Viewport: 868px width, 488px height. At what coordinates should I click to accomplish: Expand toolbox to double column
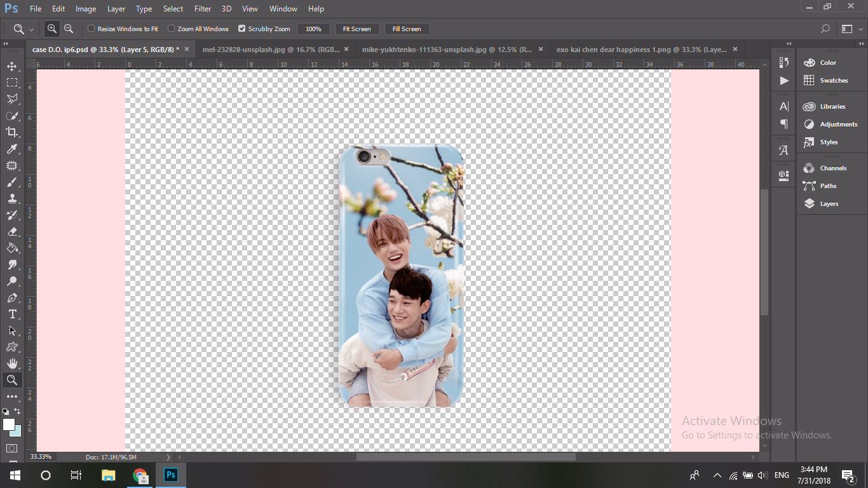tap(6, 44)
